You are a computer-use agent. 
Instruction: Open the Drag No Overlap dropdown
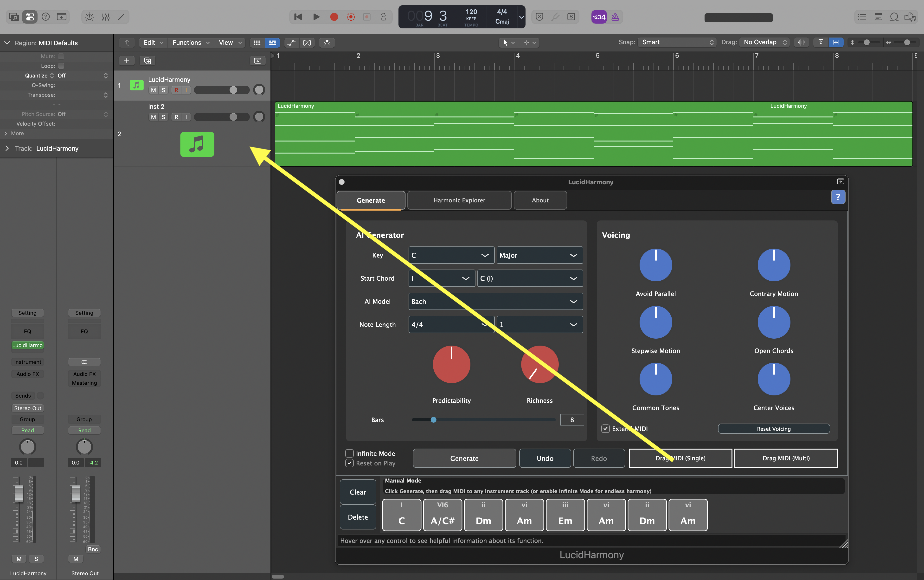point(764,42)
